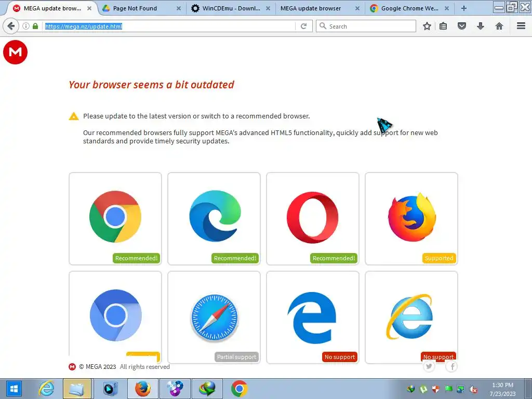Click the Partial support badge on Safari
This screenshot has height=399, width=532.
[236, 357]
